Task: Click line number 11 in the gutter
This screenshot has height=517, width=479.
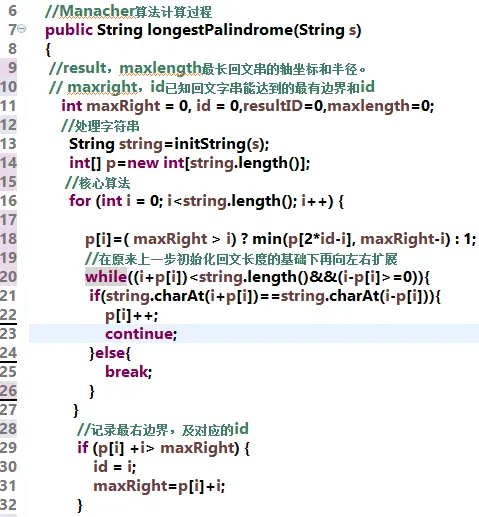Action: [8, 106]
